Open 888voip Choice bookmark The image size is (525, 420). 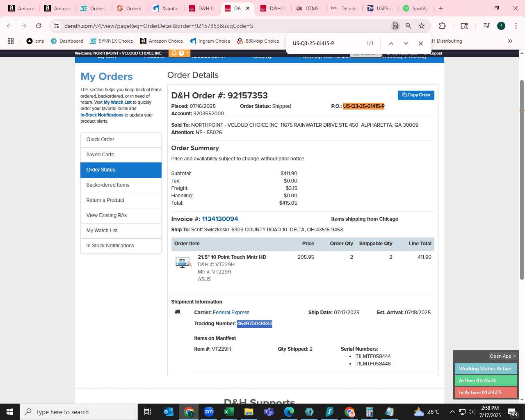point(258,41)
